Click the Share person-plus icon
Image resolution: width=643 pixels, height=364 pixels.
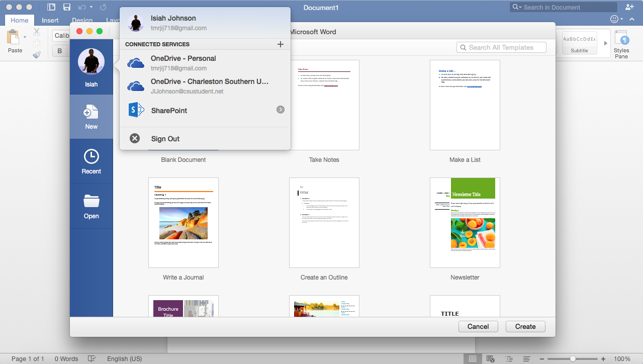click(629, 7)
